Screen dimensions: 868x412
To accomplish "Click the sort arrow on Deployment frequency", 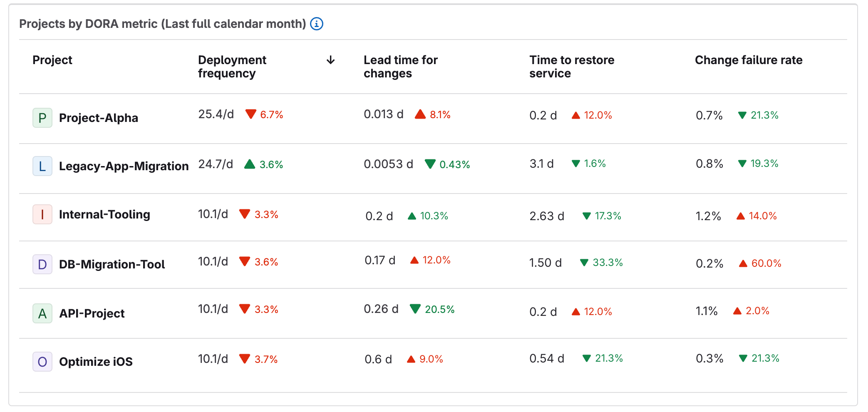I will point(330,60).
